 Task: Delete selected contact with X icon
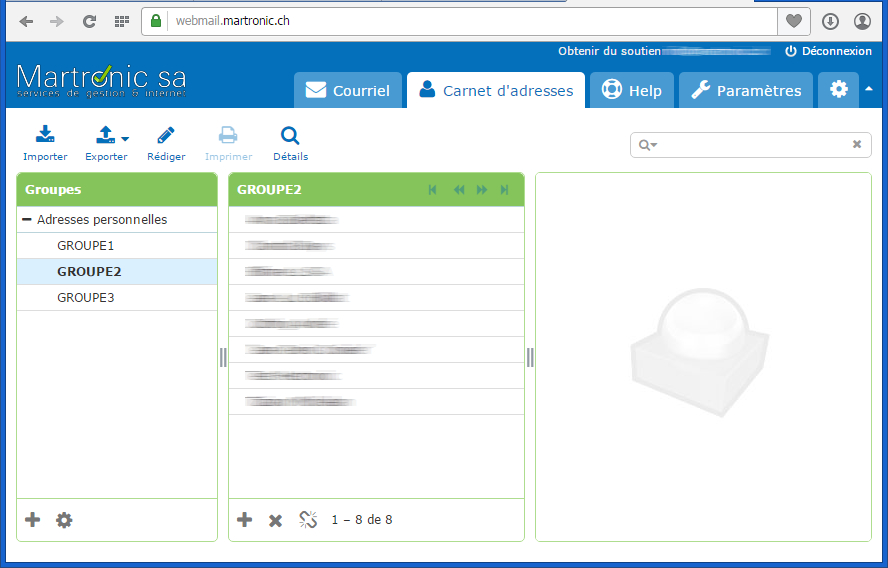click(x=276, y=520)
